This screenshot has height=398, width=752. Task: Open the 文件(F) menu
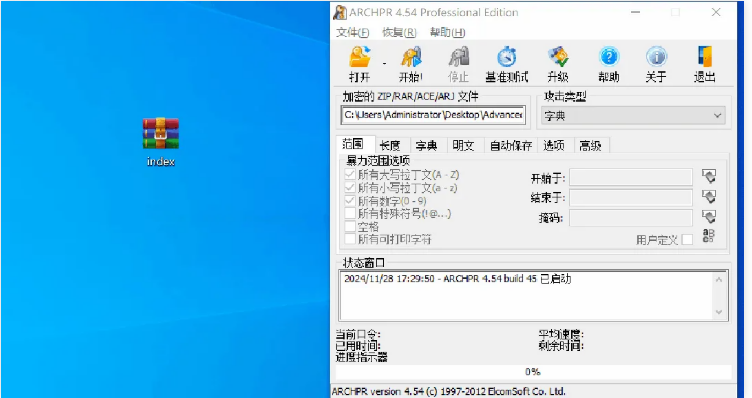pyautogui.click(x=352, y=32)
